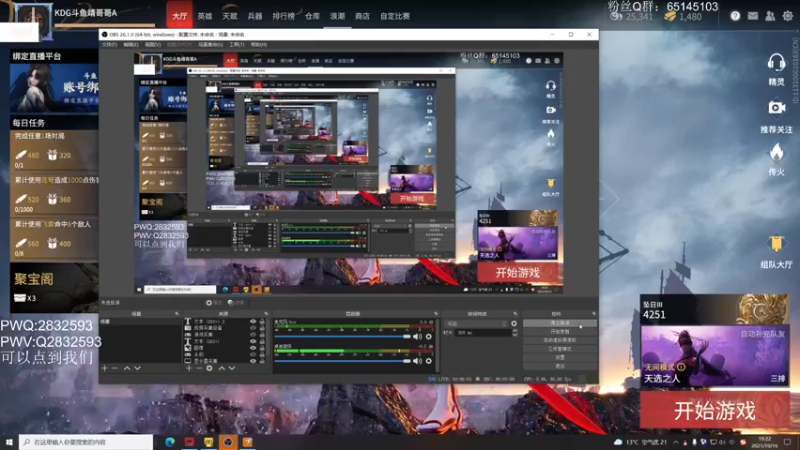Click the Windows taskbar search box
Viewport: 800px width, 450px height.
pyautogui.click(x=86, y=442)
